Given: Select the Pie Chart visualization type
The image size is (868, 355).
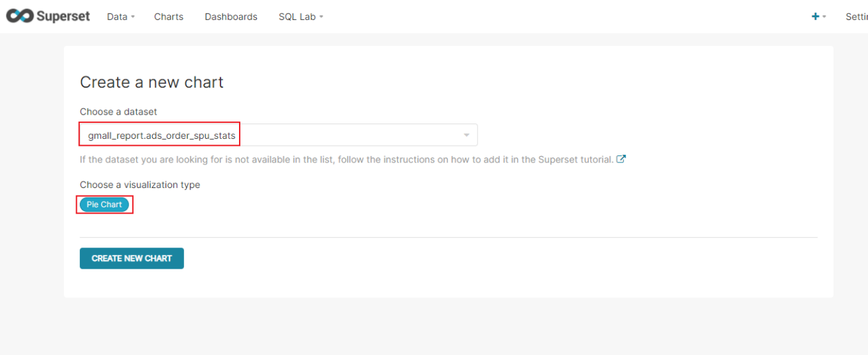Looking at the screenshot, I should coord(104,205).
